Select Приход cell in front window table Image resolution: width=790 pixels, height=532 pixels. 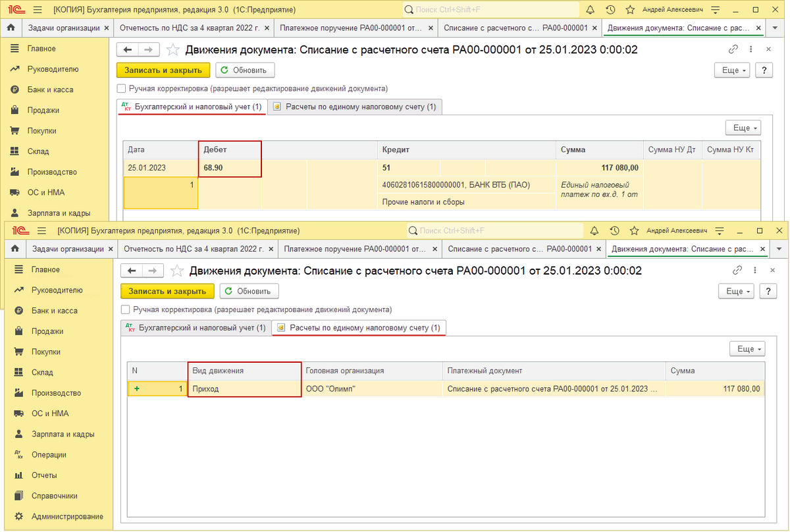tap(245, 389)
